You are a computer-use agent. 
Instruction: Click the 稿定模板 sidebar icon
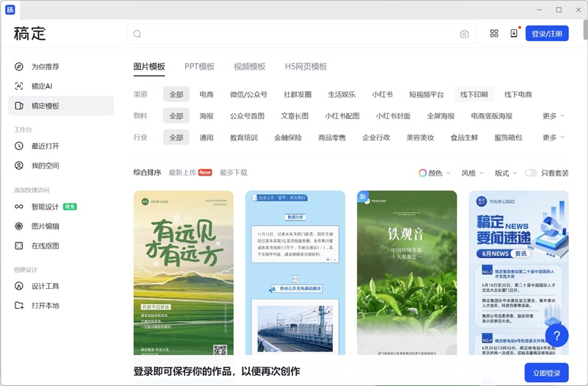click(19, 106)
